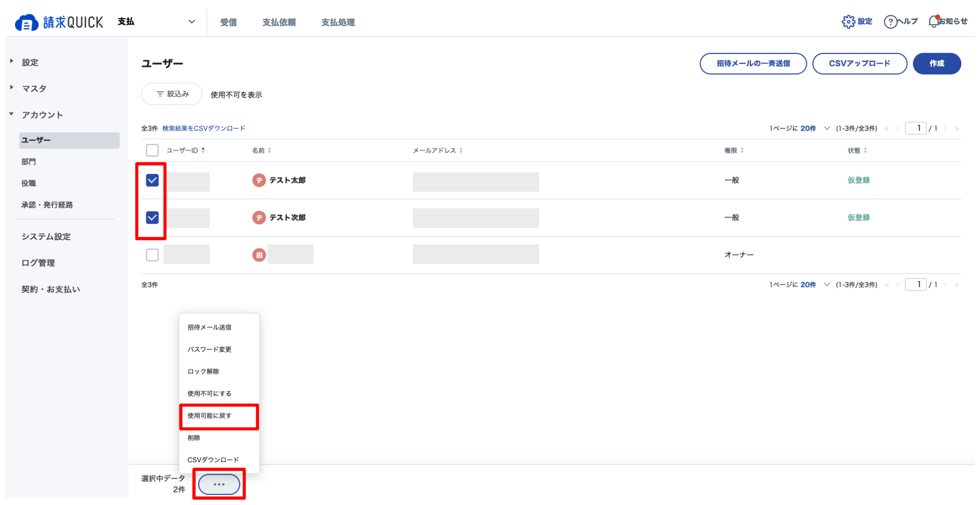The width and height of the screenshot is (980, 505).
Task: Sort by 名前 column arrows
Action: (x=269, y=151)
